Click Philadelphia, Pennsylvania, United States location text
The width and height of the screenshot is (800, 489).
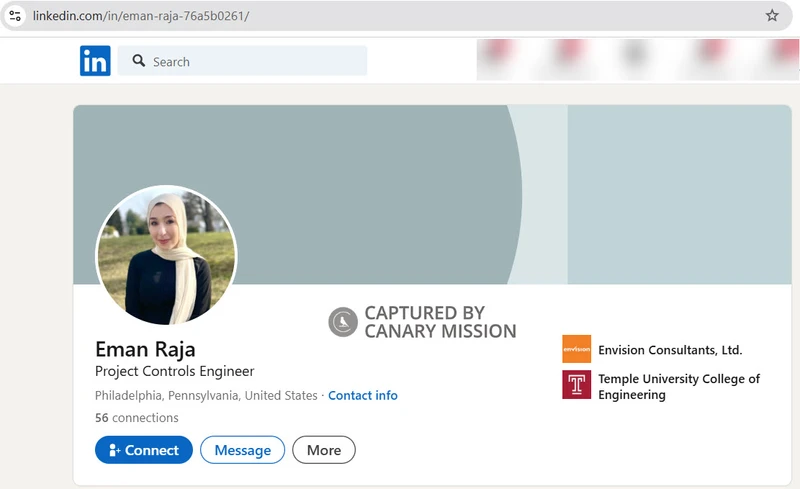(206, 396)
